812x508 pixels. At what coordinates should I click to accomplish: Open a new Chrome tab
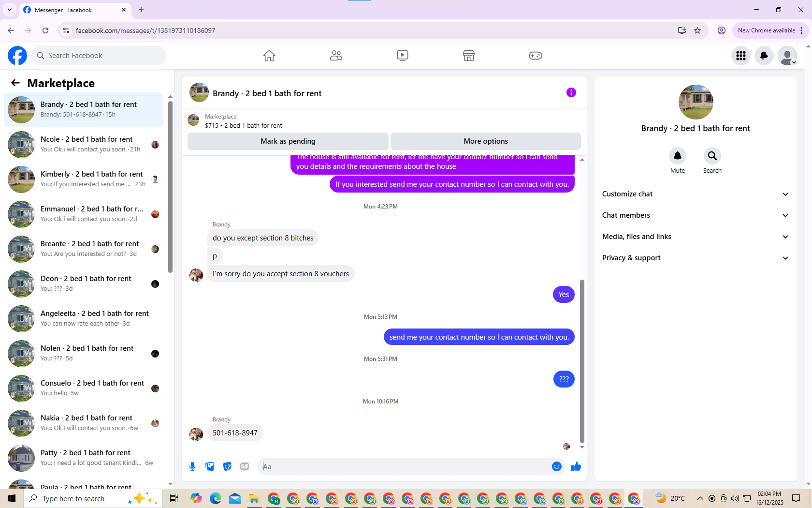tap(141, 10)
